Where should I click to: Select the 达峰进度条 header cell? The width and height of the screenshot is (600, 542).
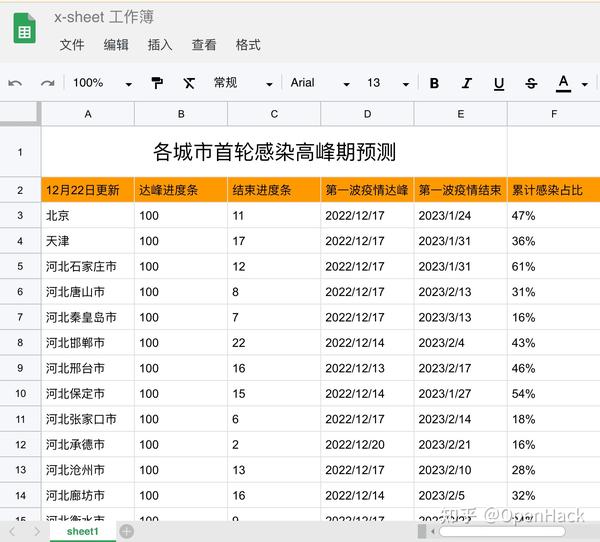click(x=181, y=190)
